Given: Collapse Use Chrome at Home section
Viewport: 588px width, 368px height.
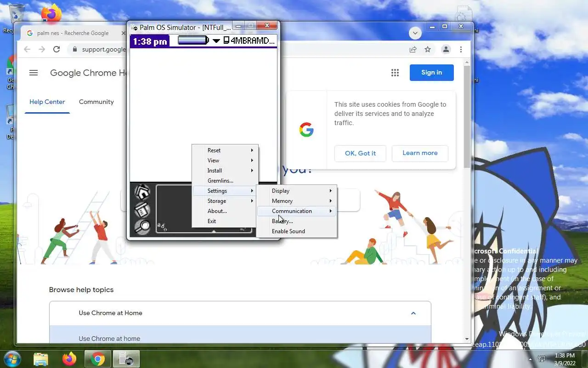Looking at the screenshot, I should coord(413,313).
